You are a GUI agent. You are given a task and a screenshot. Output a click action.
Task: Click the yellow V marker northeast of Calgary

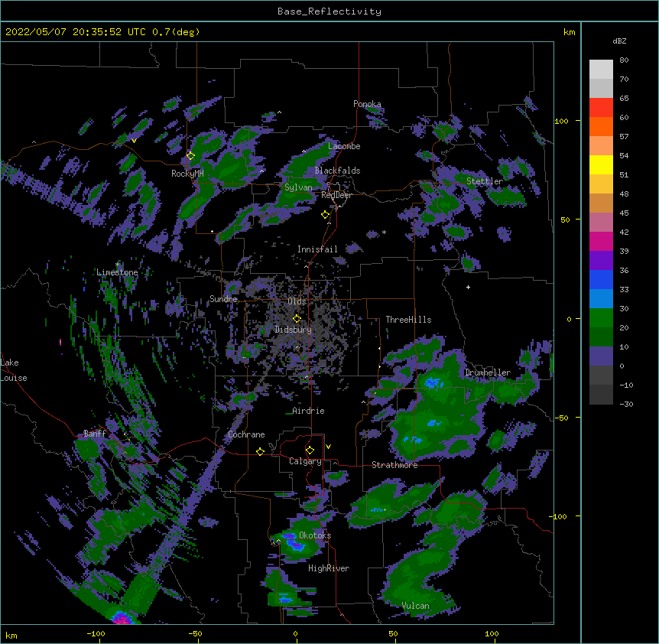click(x=328, y=447)
